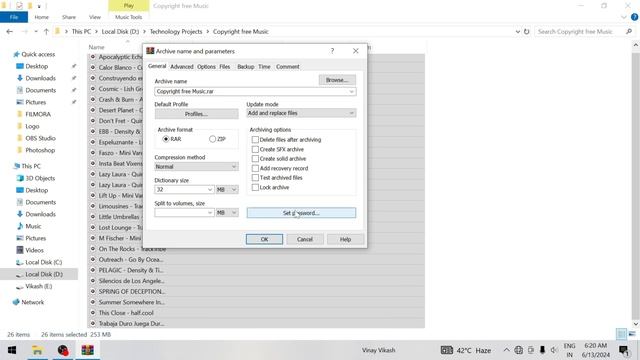Open the notification center icon
This screenshot has height=360, width=640.
pyautogui.click(x=623, y=350)
